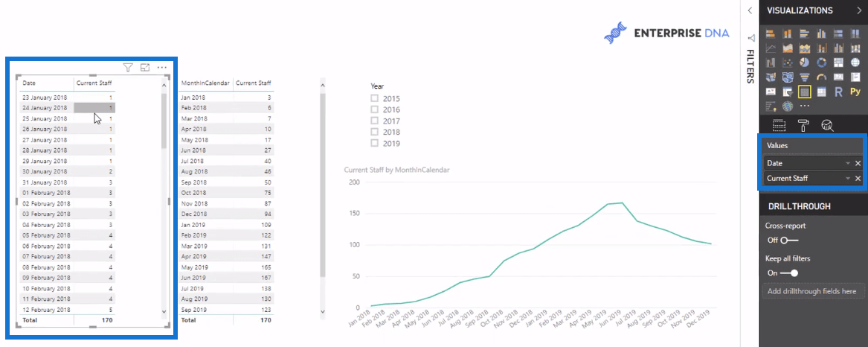Screen dimensions: 868x347
Task: Select the Gauge visual icon
Action: click(x=821, y=77)
